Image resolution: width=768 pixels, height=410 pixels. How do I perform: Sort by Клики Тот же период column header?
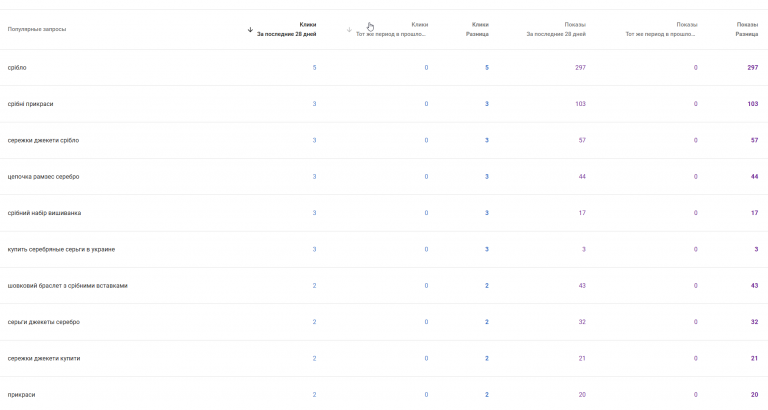[x=392, y=29]
